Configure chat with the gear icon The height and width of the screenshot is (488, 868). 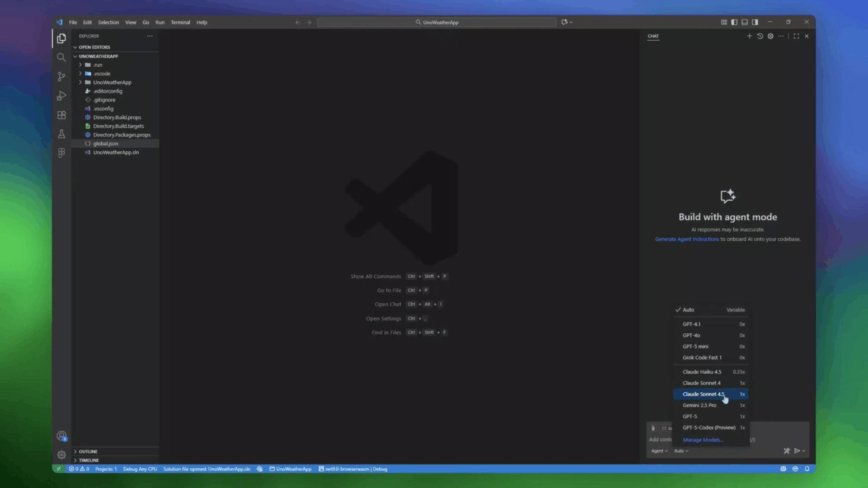pos(771,36)
